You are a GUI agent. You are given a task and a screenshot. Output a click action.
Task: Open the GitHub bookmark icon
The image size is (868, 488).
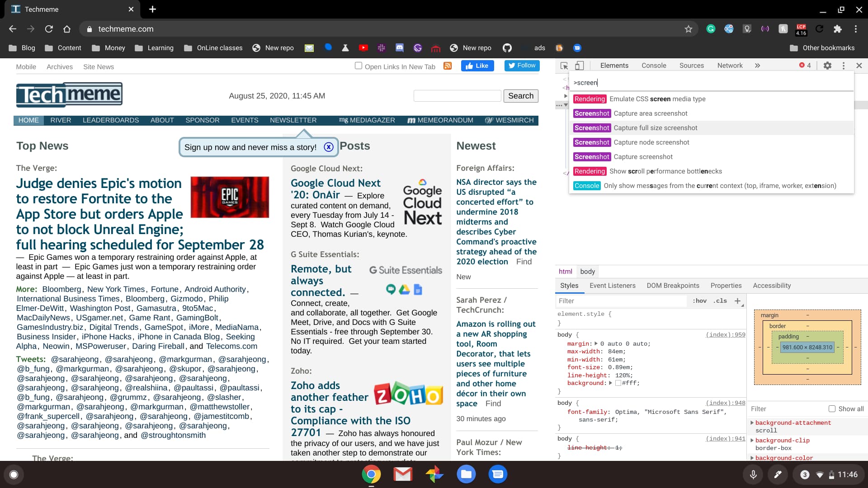tap(507, 48)
